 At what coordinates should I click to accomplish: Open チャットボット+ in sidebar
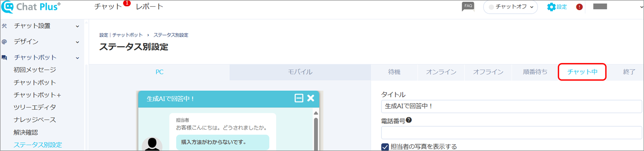(37, 95)
